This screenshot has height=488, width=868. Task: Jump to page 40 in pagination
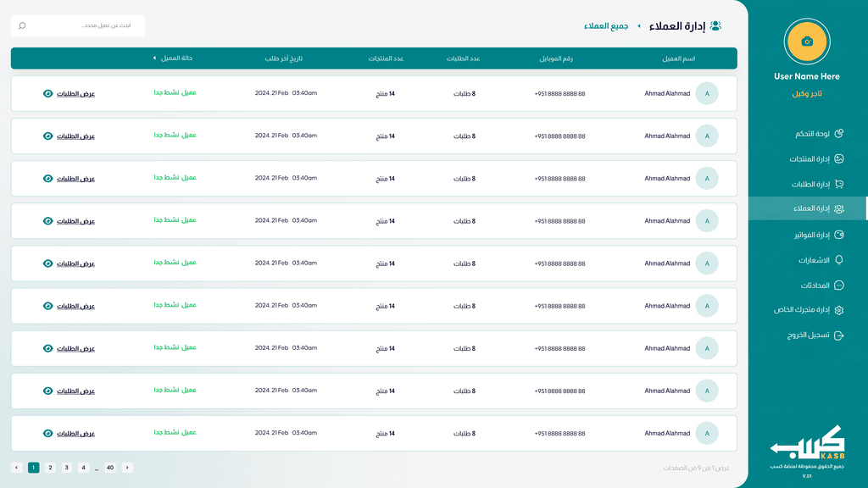(110, 468)
